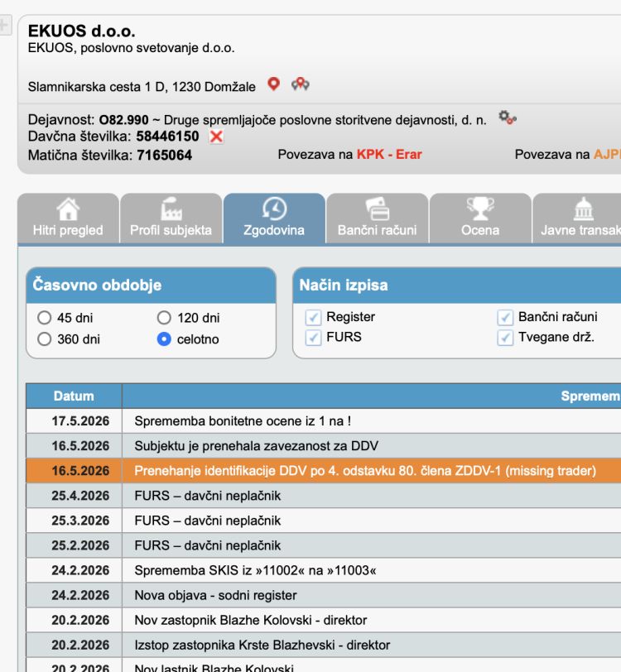Viewport: 621px width, 672px height.
Task: Click 'Nova objava - sodni register'
Action: point(216,595)
